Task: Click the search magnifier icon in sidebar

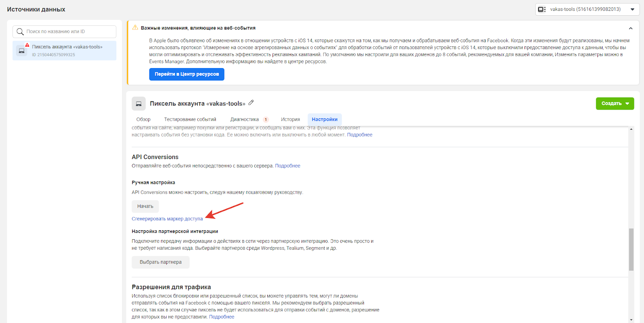Action: tap(20, 32)
